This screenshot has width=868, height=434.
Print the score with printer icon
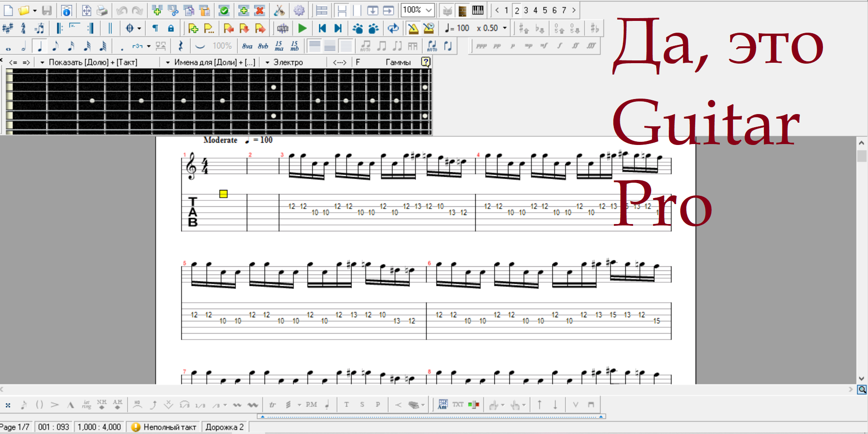(x=102, y=10)
